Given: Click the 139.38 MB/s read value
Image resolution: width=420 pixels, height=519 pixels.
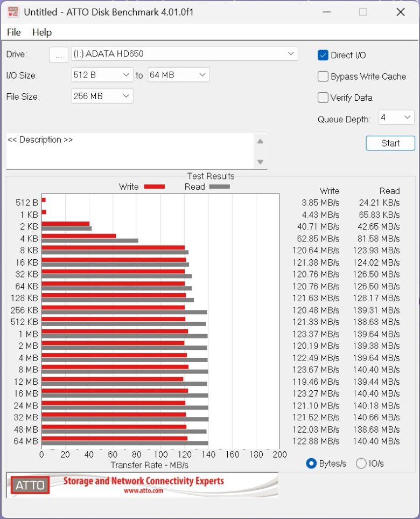Looking at the screenshot, I should [376, 346].
